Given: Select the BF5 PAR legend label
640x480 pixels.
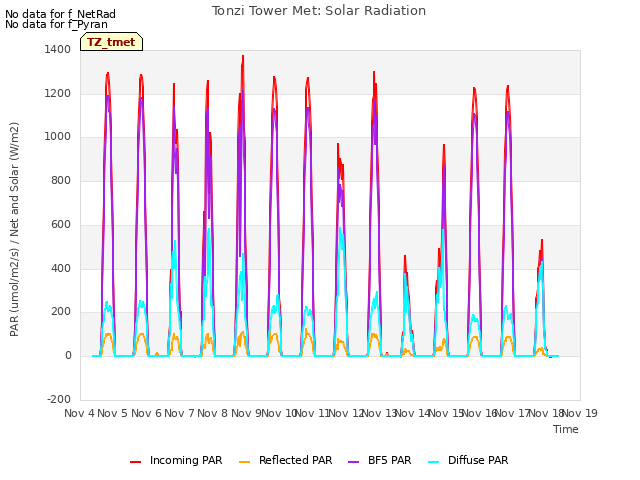Looking at the screenshot, I should point(389,460).
